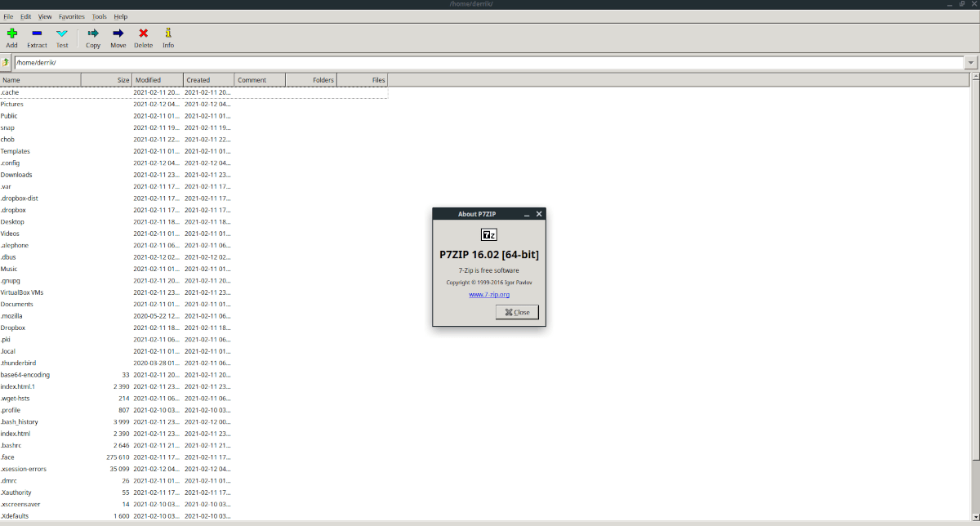Open the Favorites menu
The height and width of the screenshot is (526, 980).
pos(71,16)
